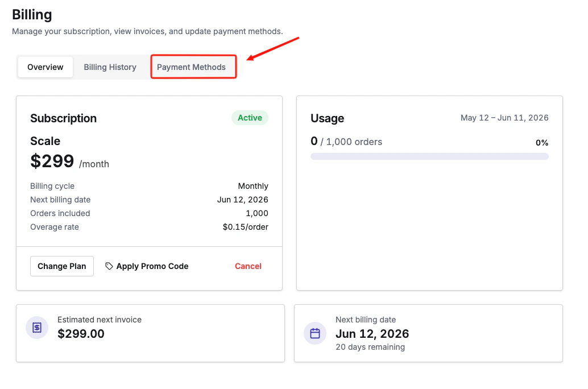Click the Overage rate label
The height and width of the screenshot is (389, 588).
[55, 227]
